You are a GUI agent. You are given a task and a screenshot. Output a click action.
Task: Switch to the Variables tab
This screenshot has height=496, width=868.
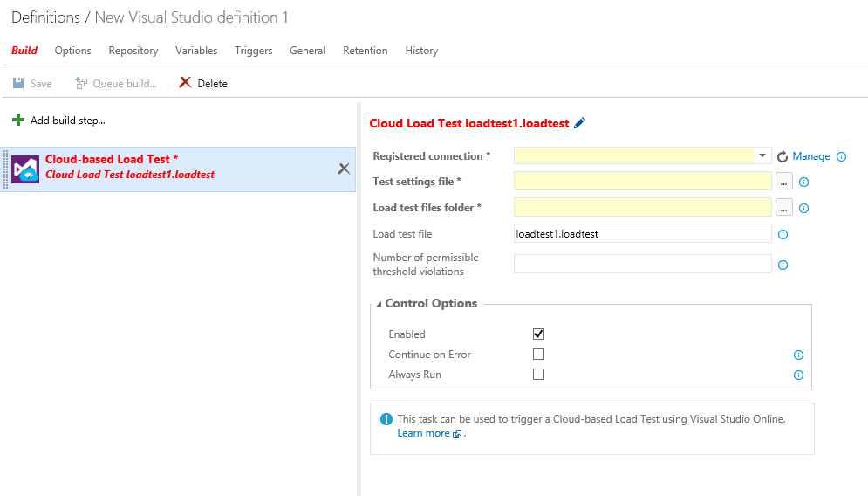pyautogui.click(x=196, y=51)
